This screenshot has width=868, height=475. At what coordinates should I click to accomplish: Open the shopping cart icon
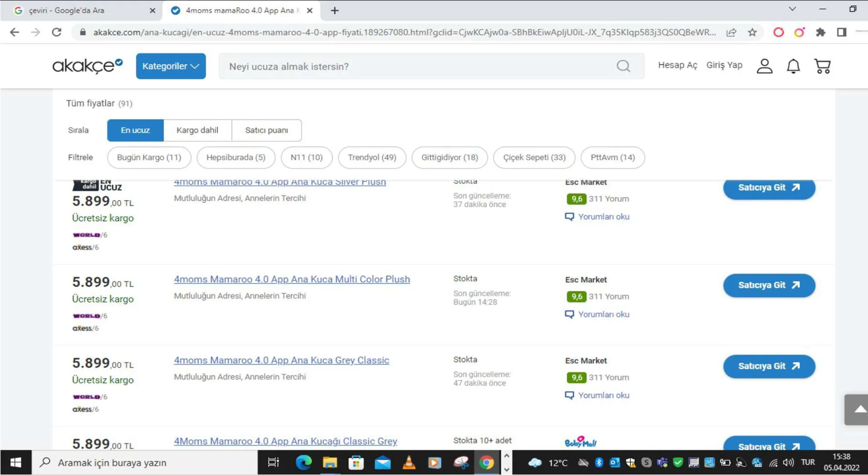point(823,66)
